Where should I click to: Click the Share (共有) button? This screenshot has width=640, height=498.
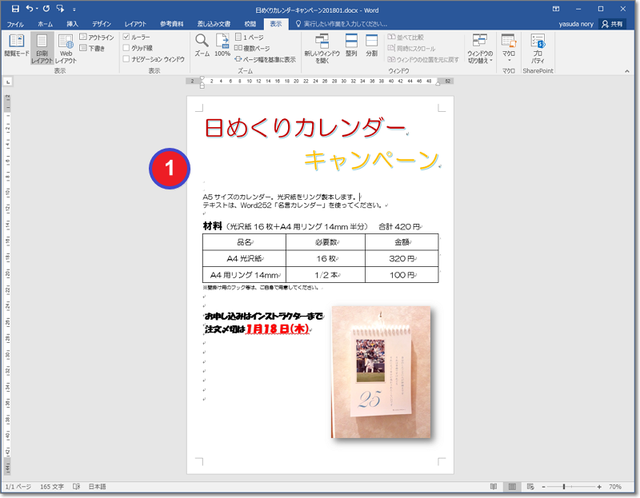click(x=610, y=22)
